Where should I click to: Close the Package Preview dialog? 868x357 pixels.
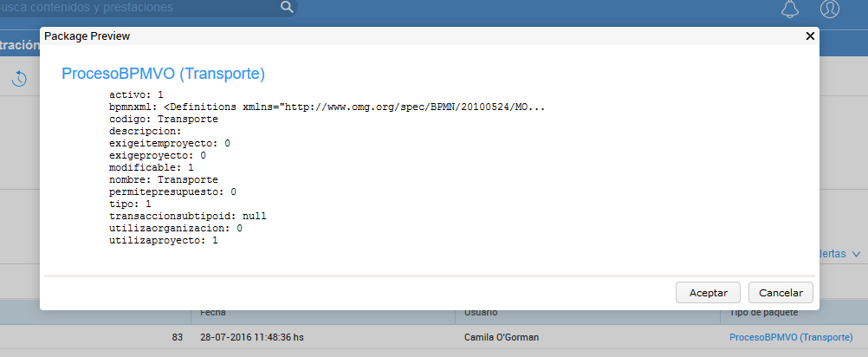click(810, 36)
